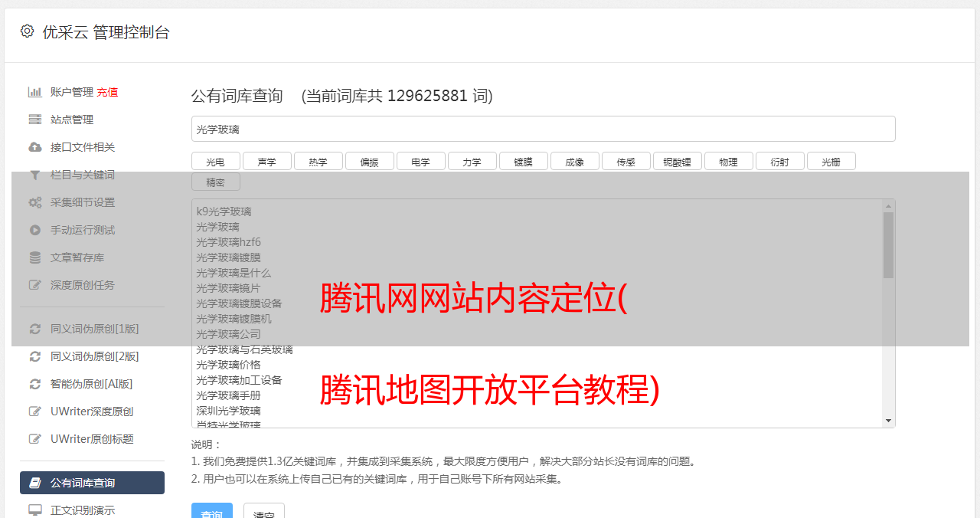The image size is (980, 518).
Task: Click the server icon for 站点管理
Action: point(35,120)
